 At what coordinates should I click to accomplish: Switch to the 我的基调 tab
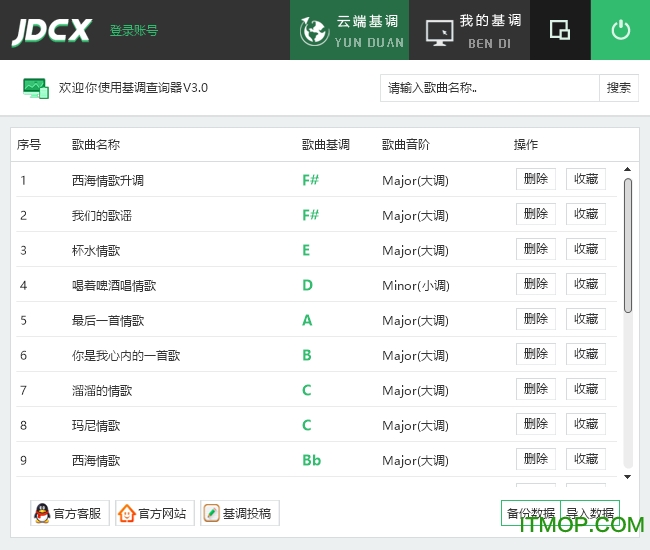pyautogui.click(x=469, y=30)
